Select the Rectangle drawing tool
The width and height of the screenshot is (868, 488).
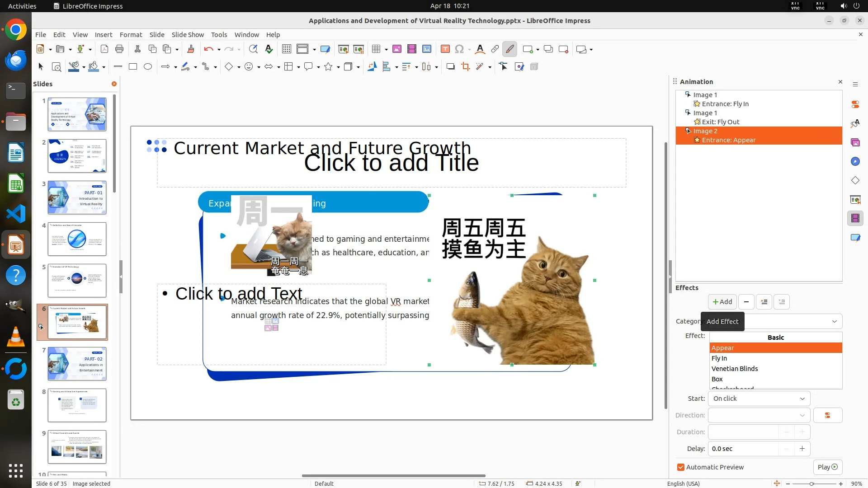point(132,67)
